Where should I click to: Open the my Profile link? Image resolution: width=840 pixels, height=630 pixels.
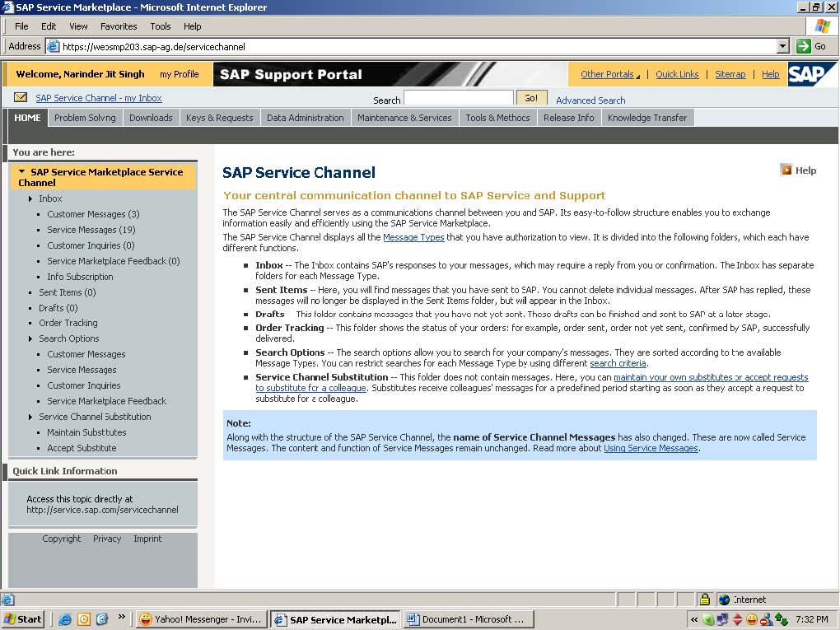click(x=180, y=74)
